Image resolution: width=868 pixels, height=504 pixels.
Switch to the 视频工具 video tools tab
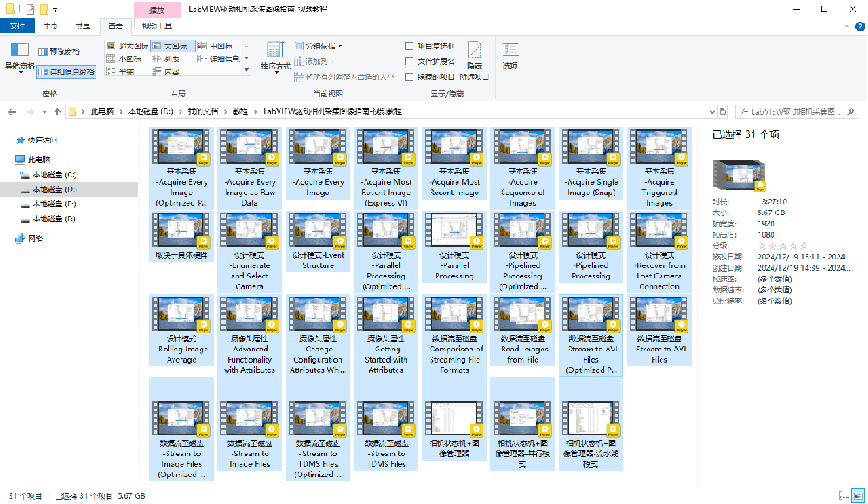tap(157, 26)
